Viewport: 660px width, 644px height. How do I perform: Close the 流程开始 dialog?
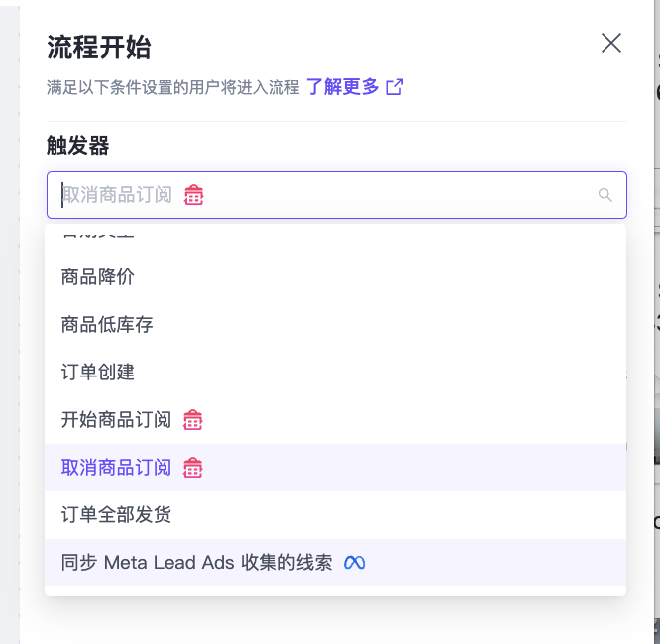tap(611, 43)
